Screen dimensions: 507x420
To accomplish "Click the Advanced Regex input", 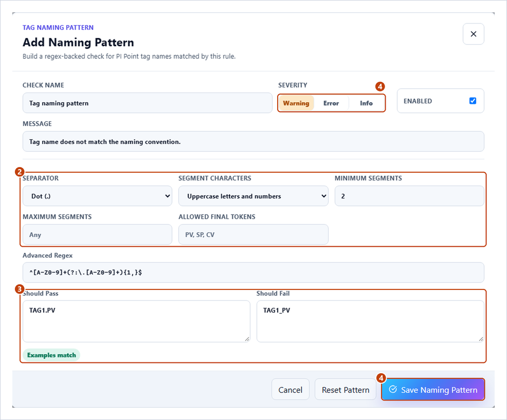I will point(253,272).
